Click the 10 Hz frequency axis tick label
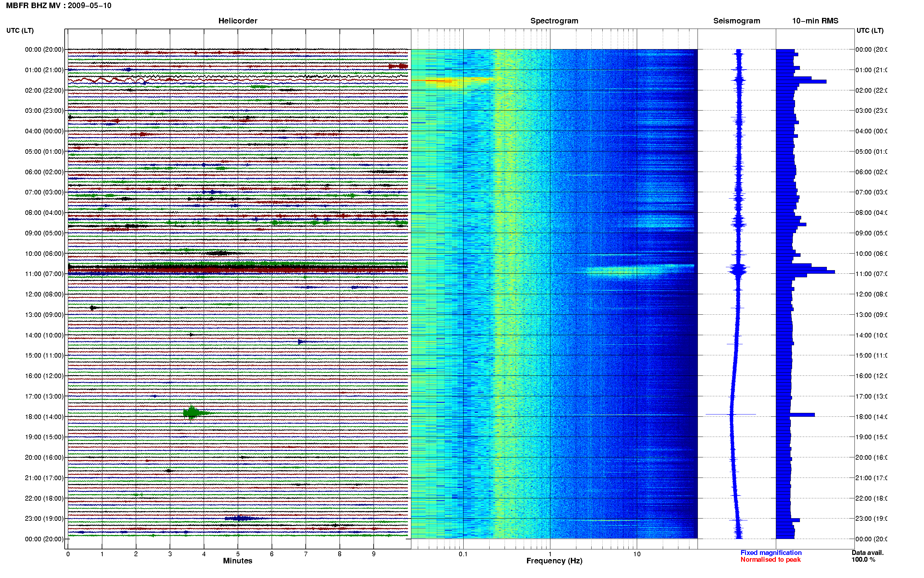Screen dimensions: 924x578 [637, 554]
